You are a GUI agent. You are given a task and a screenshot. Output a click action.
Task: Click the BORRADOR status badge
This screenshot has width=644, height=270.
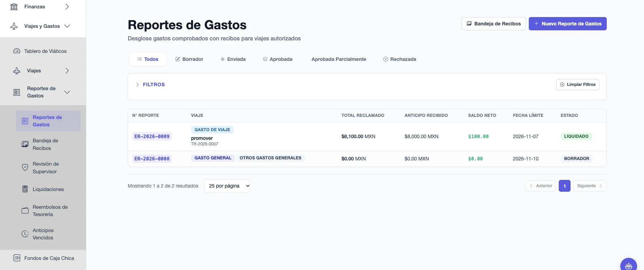[576, 159]
